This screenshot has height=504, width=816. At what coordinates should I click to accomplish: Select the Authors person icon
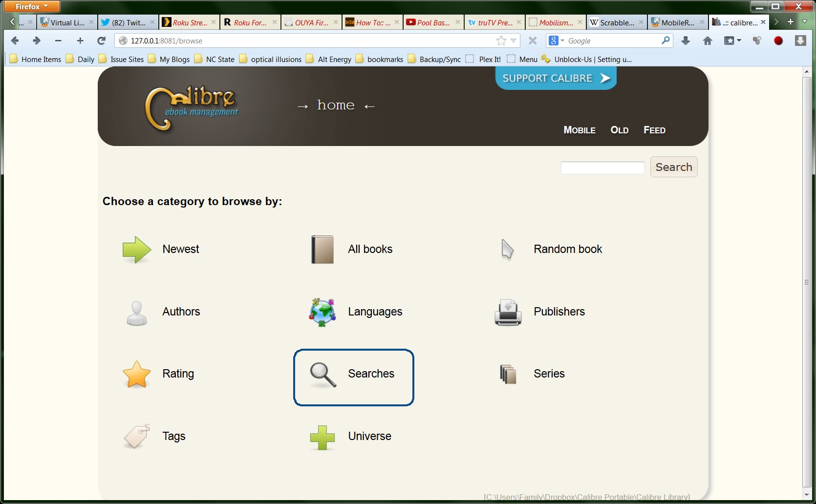click(137, 313)
